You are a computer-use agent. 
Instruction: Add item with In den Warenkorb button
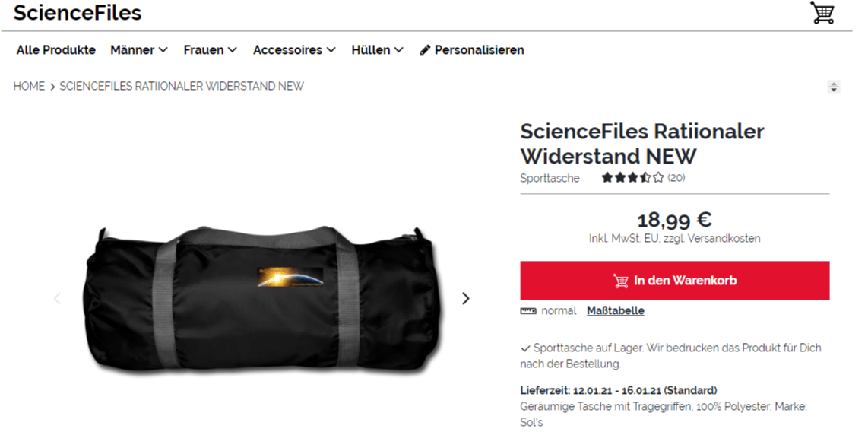[x=675, y=281]
